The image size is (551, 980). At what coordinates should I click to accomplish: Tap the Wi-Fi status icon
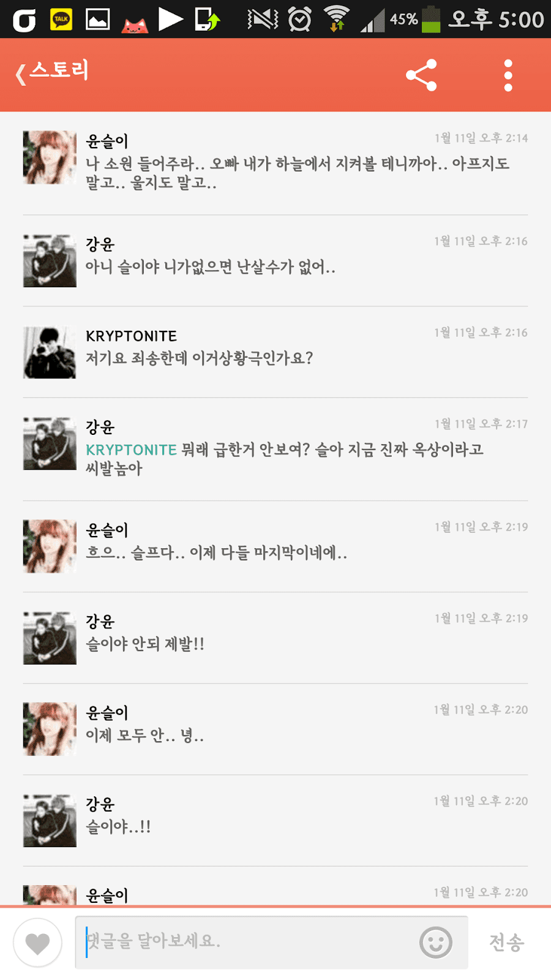point(336,18)
